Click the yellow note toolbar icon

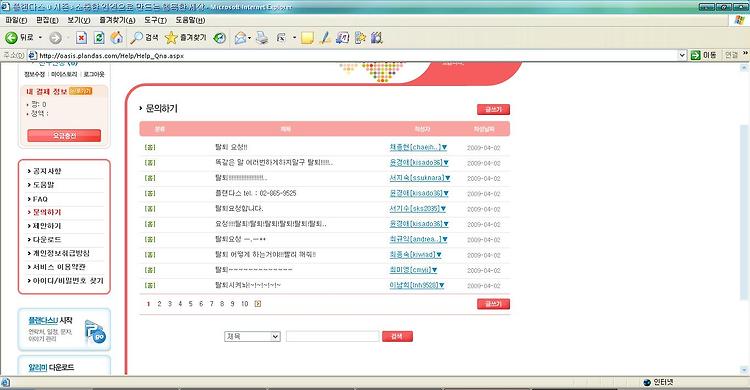[307, 38]
